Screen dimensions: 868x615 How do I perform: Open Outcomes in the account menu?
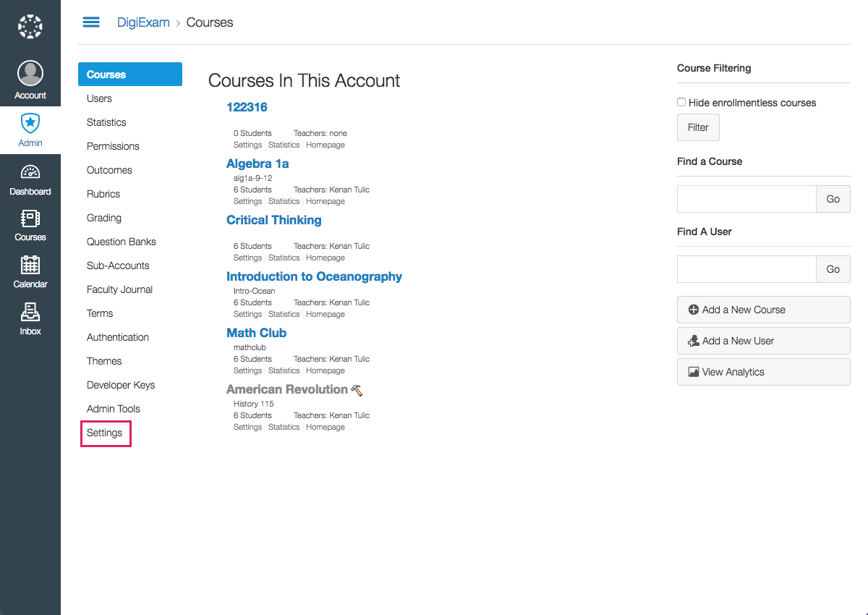(x=109, y=170)
